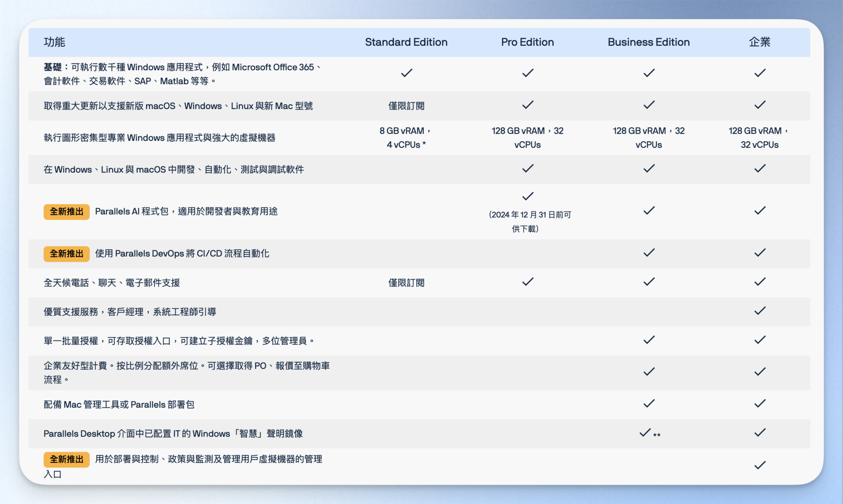The height and width of the screenshot is (504, 843).
Task: Click the 企業 checkmark for 優質支援服務 row
Action: point(759,311)
